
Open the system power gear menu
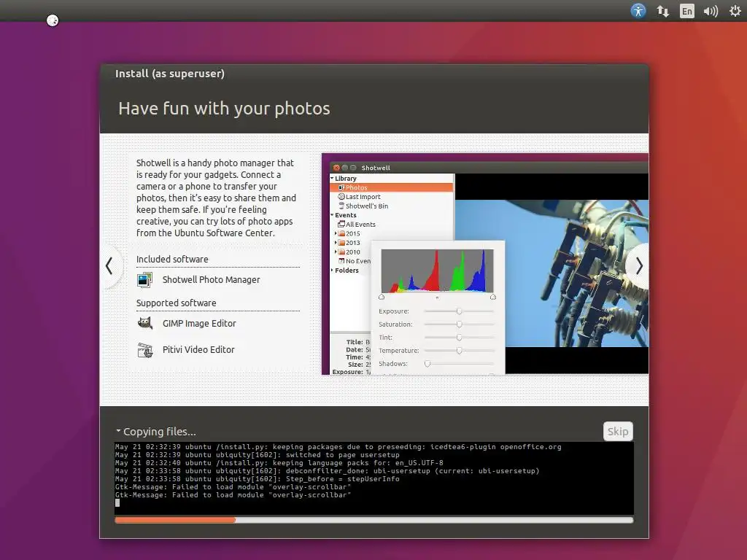(x=735, y=10)
